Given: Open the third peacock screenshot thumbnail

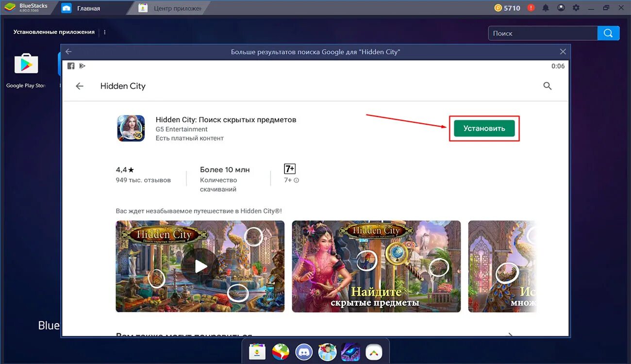Looking at the screenshot, I should (502, 266).
